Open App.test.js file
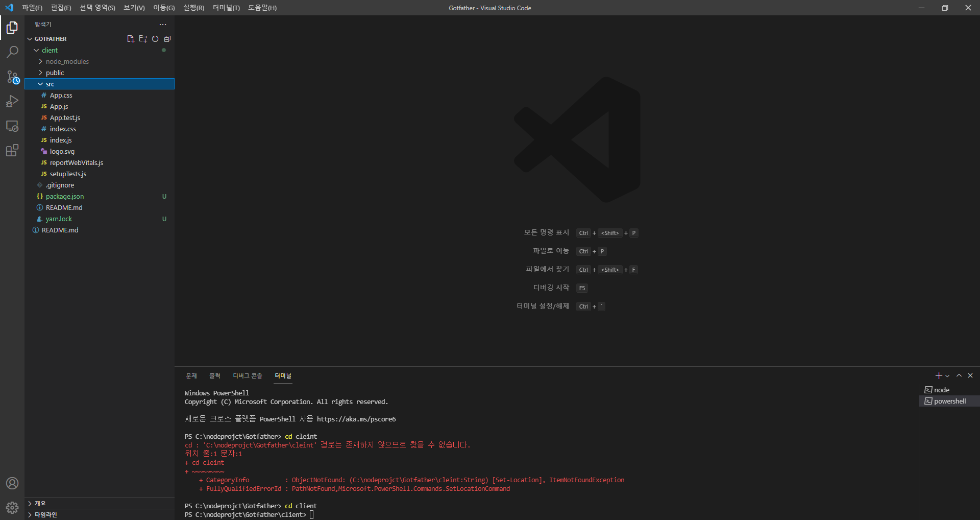Viewport: 980px width, 520px height. (x=100, y=117)
